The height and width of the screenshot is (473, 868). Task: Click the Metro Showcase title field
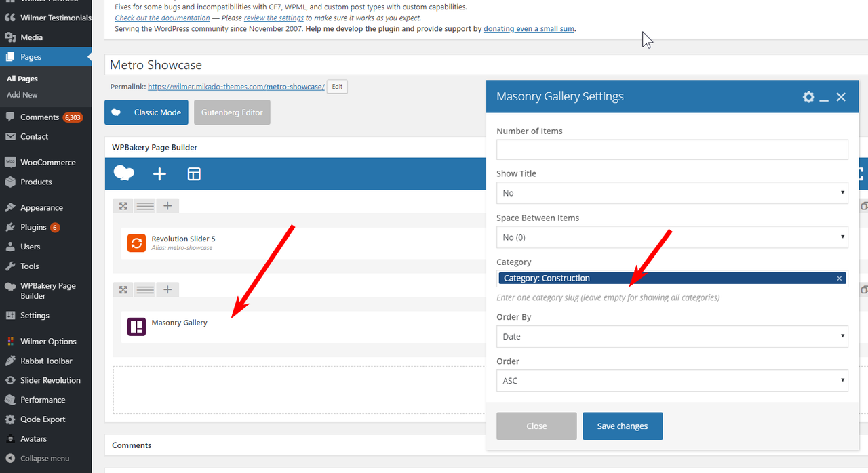(x=486, y=65)
